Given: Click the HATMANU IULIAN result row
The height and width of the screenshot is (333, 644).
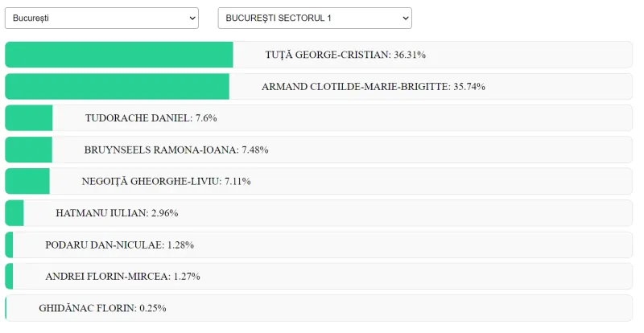Looking at the screenshot, I should coord(319,213).
